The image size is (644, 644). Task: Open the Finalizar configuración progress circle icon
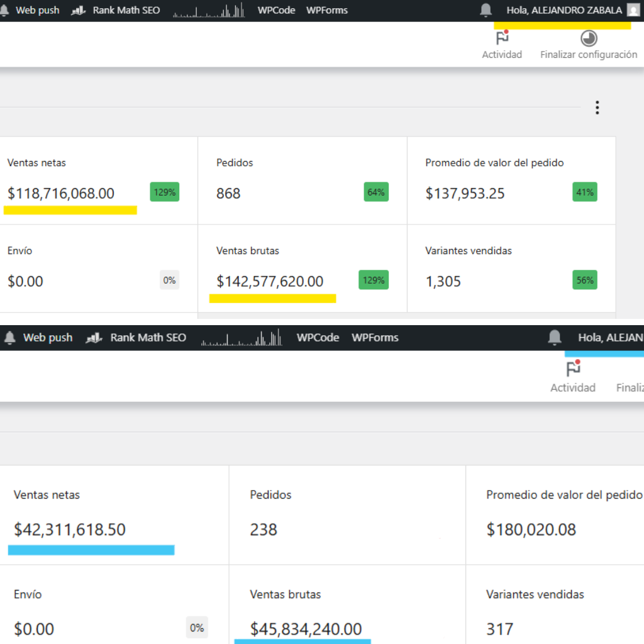pos(589,38)
